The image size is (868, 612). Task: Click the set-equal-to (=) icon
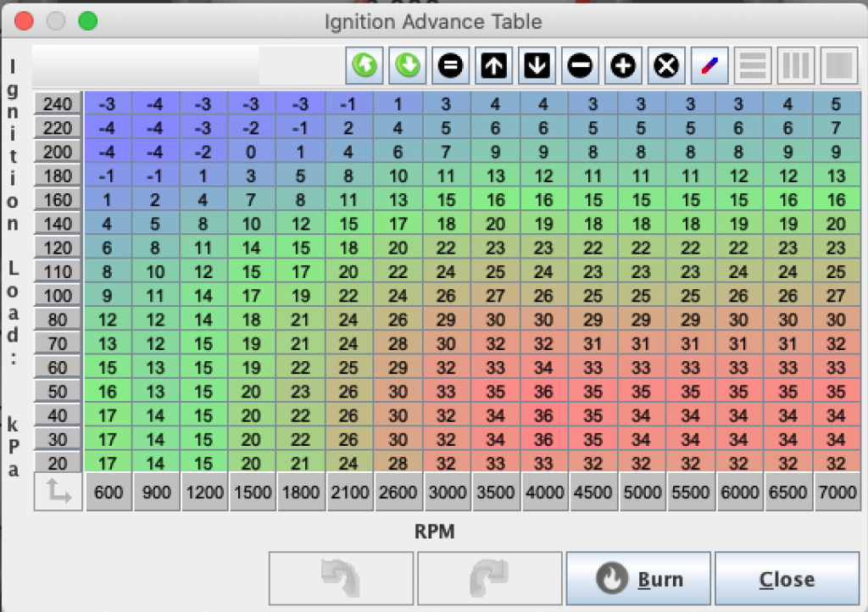[x=452, y=66]
